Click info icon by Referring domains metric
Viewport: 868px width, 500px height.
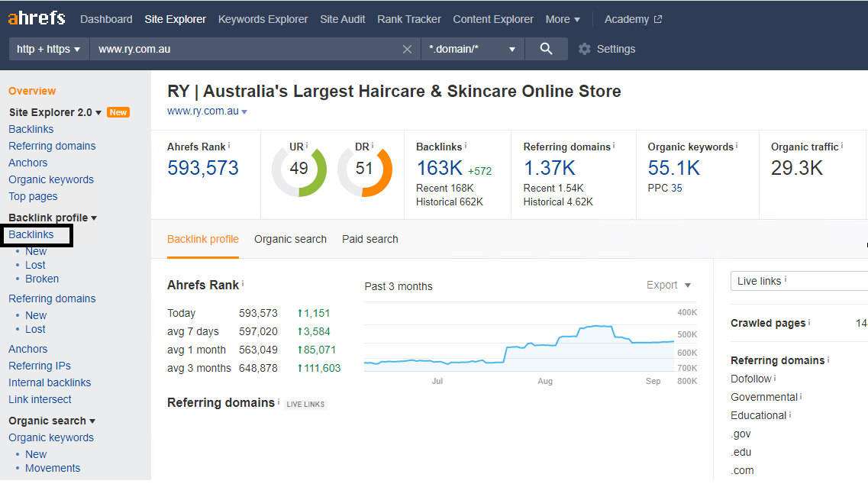(614, 146)
